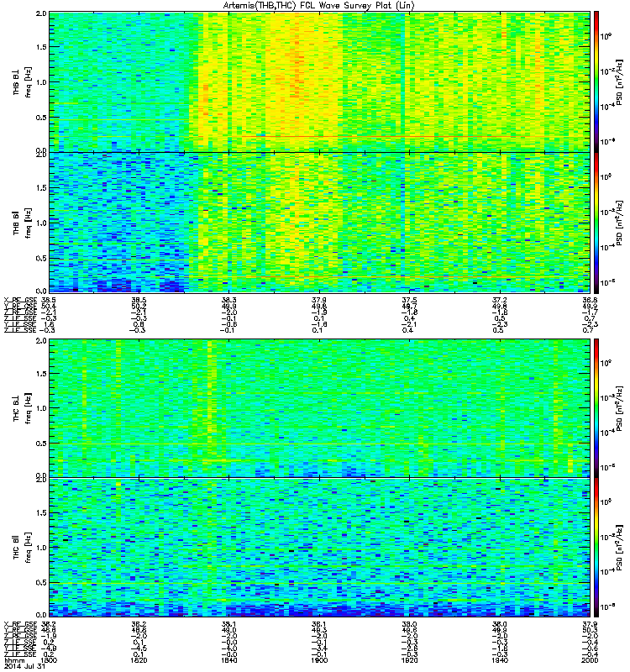
Task: Click the PSD color bar beside THB B∥ panel
Action: [596, 223]
